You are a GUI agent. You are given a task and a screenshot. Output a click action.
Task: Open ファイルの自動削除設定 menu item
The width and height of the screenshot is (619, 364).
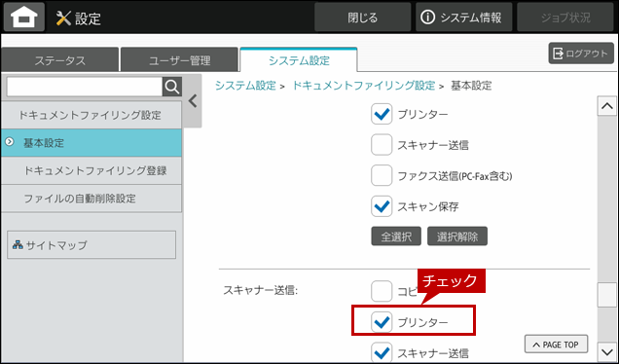click(x=91, y=199)
